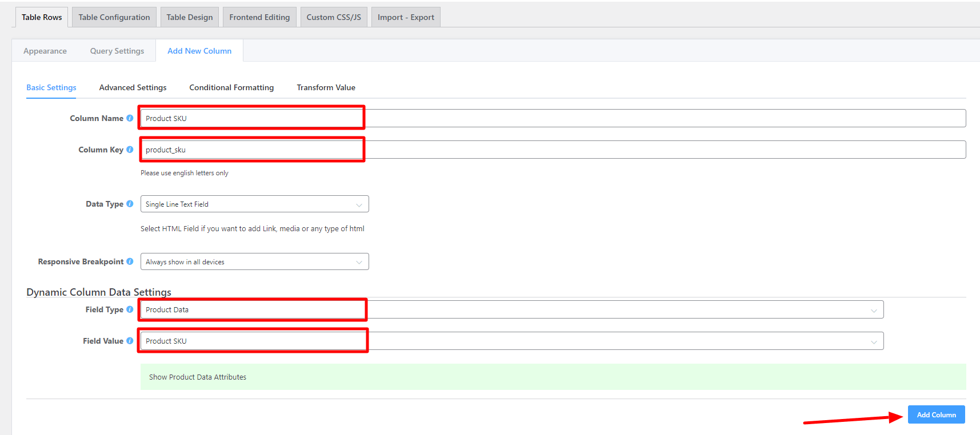Click the info icon beside Field Type
980x435 pixels.
pyautogui.click(x=130, y=309)
